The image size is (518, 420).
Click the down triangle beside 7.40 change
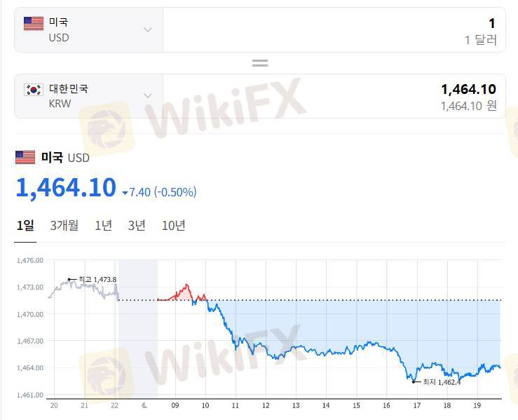125,193
